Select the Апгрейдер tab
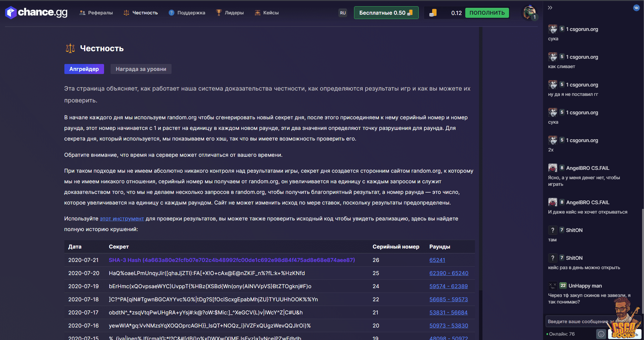This screenshot has width=644, height=340. pyautogui.click(x=84, y=69)
